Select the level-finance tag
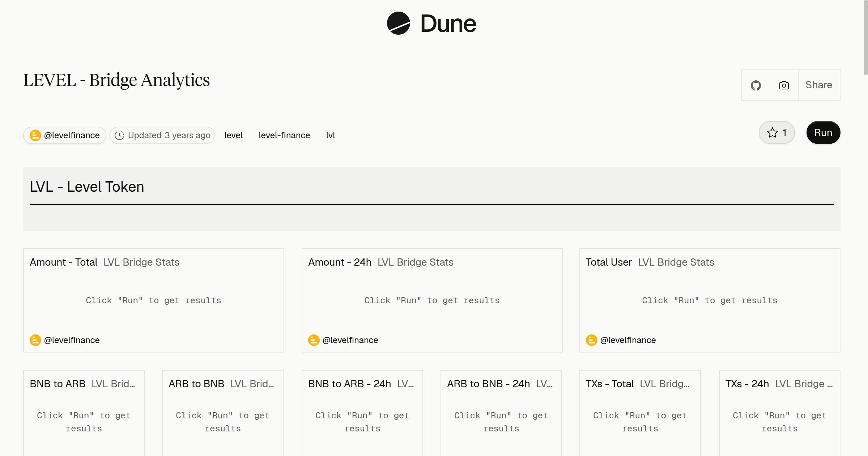 [x=284, y=135]
